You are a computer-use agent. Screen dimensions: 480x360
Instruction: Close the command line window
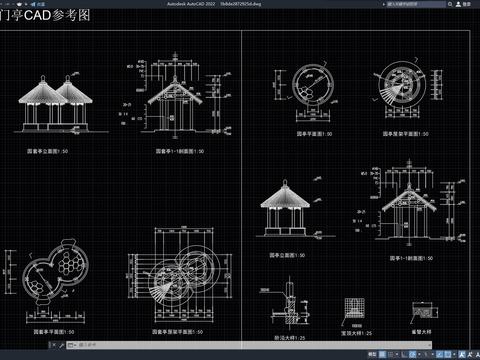click(x=54, y=345)
